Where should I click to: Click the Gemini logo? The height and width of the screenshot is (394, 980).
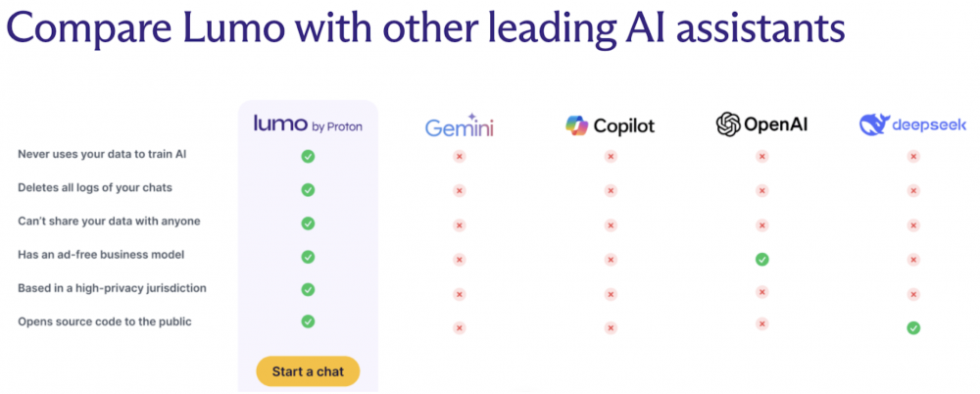[460, 125]
